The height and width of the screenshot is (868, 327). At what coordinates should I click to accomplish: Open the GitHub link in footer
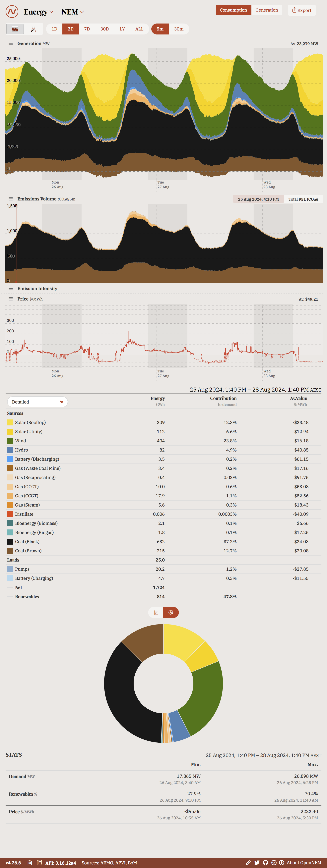(265, 863)
